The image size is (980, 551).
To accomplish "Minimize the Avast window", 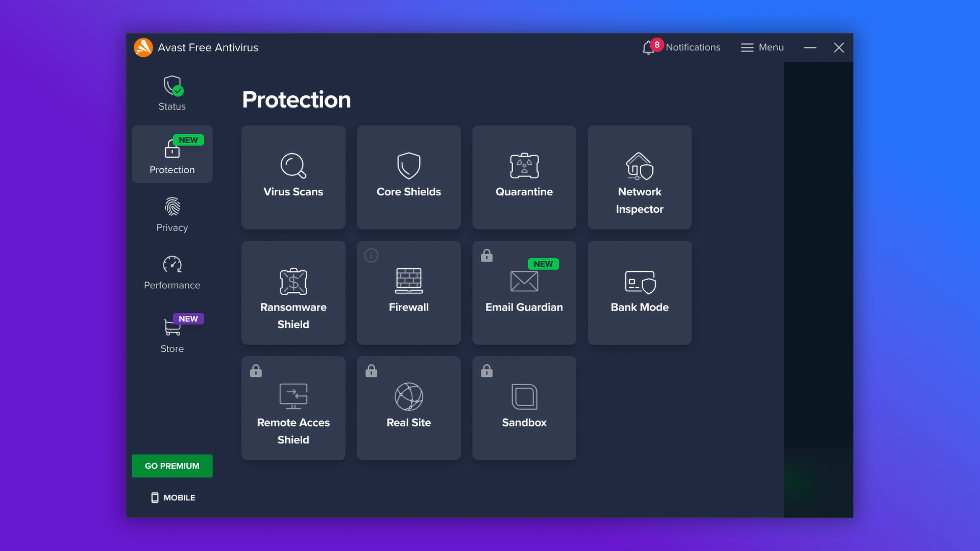I will click(x=810, y=47).
